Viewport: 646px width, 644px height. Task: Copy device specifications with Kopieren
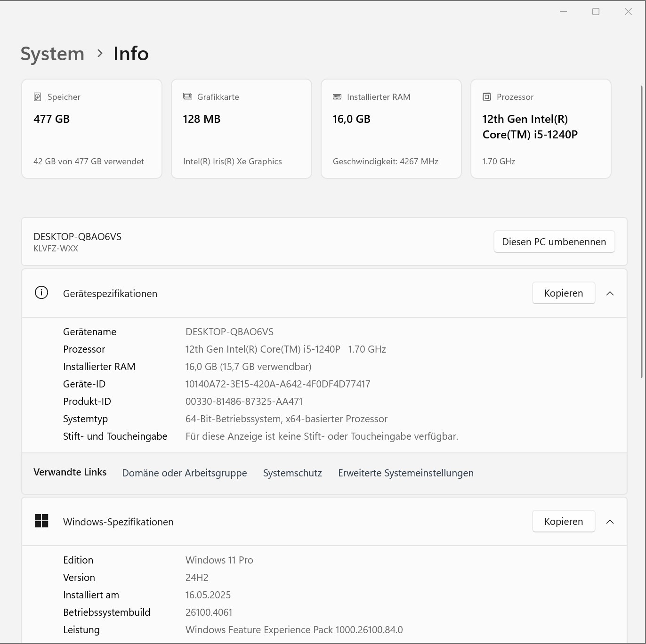click(x=564, y=293)
